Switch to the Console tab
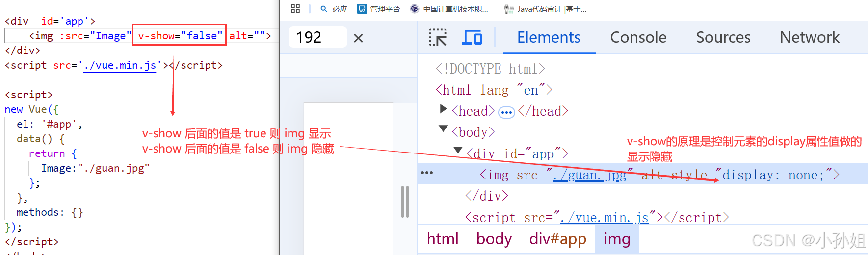The image size is (868, 255). 638,37
